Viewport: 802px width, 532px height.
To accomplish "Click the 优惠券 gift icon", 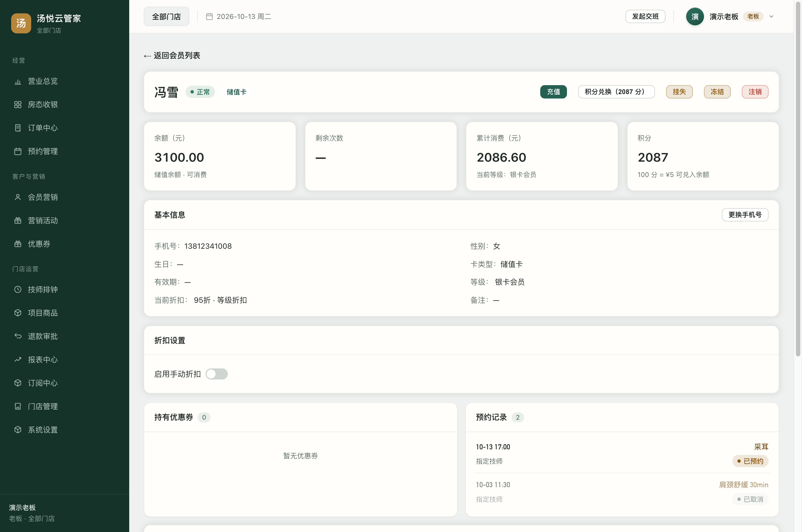I will (x=18, y=244).
